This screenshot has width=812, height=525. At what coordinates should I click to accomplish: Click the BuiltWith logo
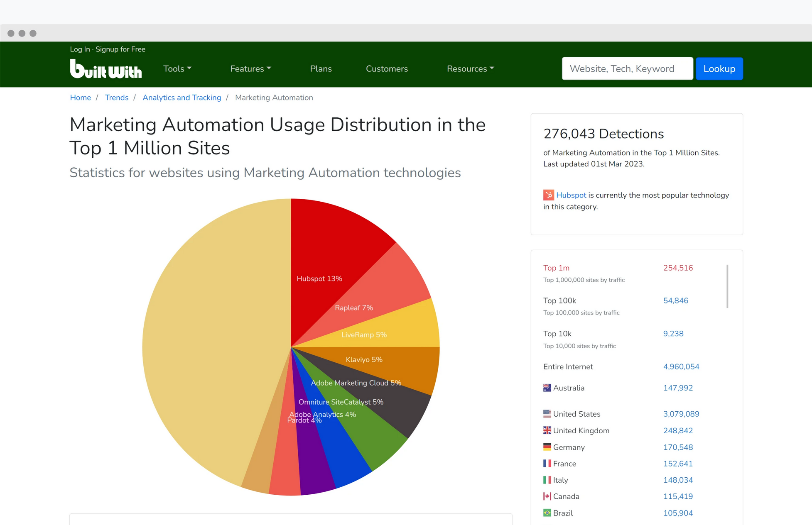pos(105,69)
